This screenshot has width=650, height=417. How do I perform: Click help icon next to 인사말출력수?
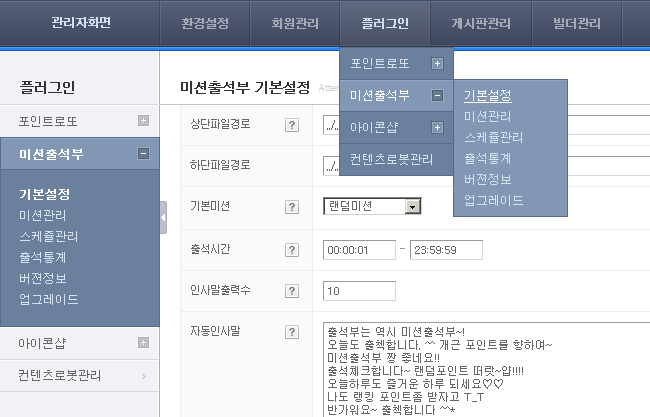point(292,291)
